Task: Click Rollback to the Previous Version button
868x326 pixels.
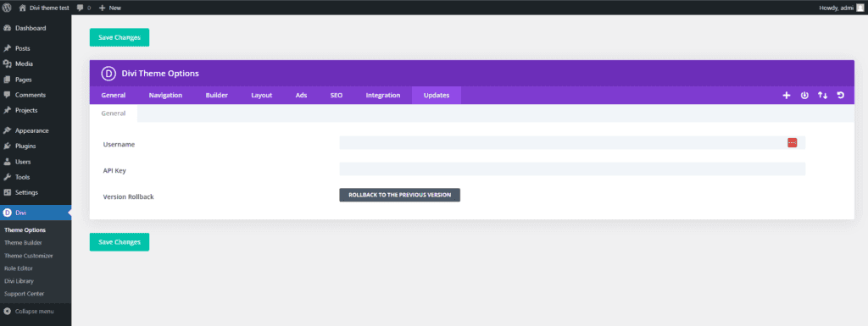Action: click(400, 195)
